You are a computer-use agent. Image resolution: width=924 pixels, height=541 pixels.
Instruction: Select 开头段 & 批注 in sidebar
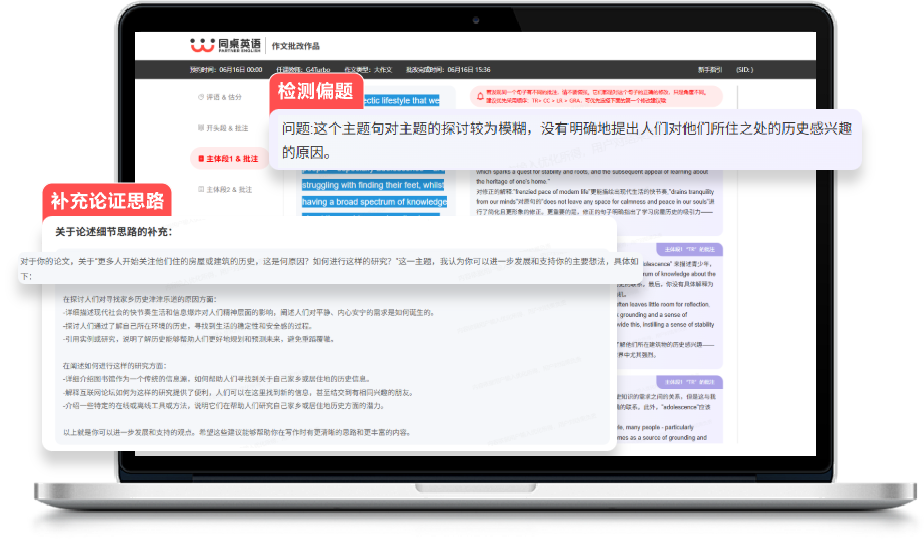pos(229,128)
